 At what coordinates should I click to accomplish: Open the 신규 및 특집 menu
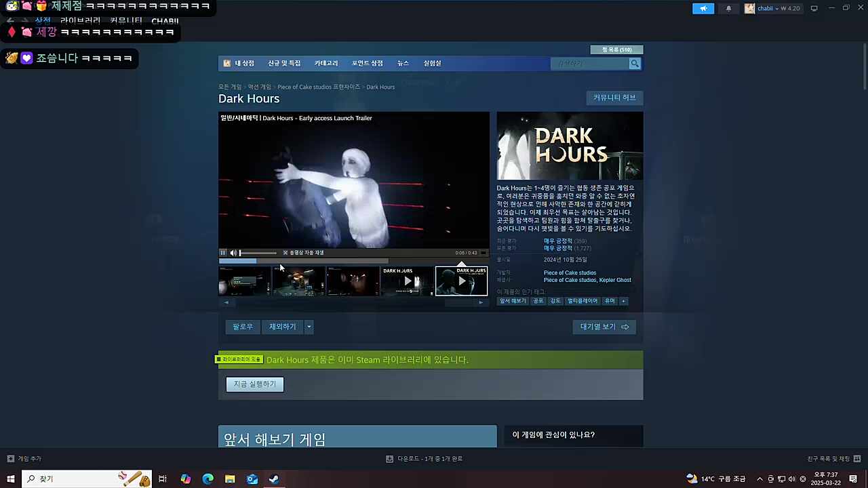[284, 64]
